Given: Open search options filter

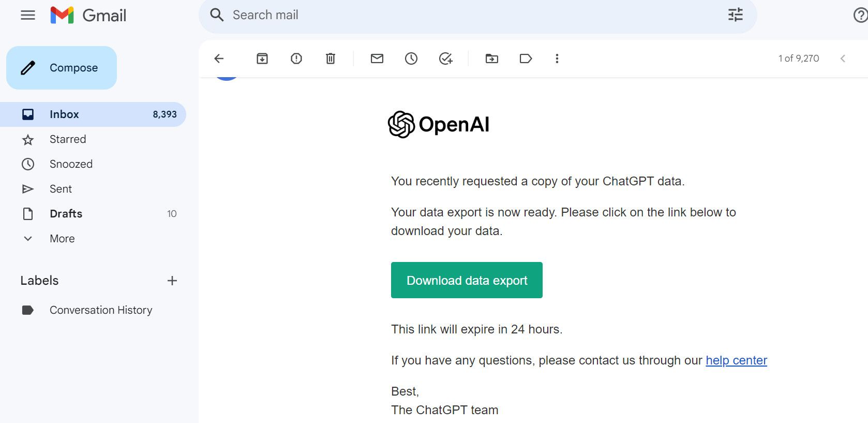Looking at the screenshot, I should (735, 15).
